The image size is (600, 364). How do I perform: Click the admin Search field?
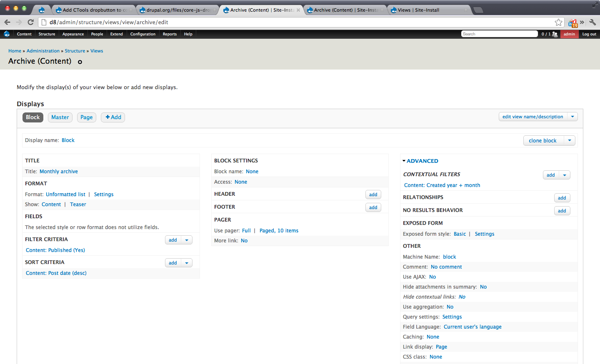[x=499, y=34]
